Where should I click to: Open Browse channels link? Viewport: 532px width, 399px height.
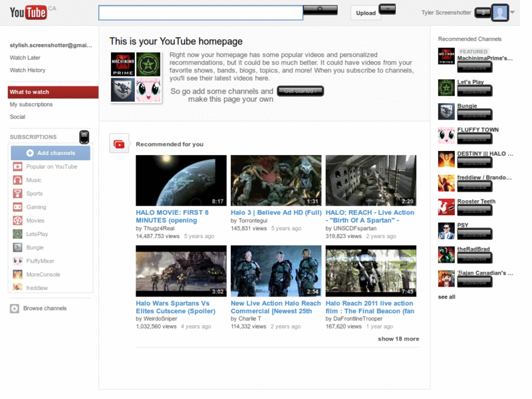45,309
